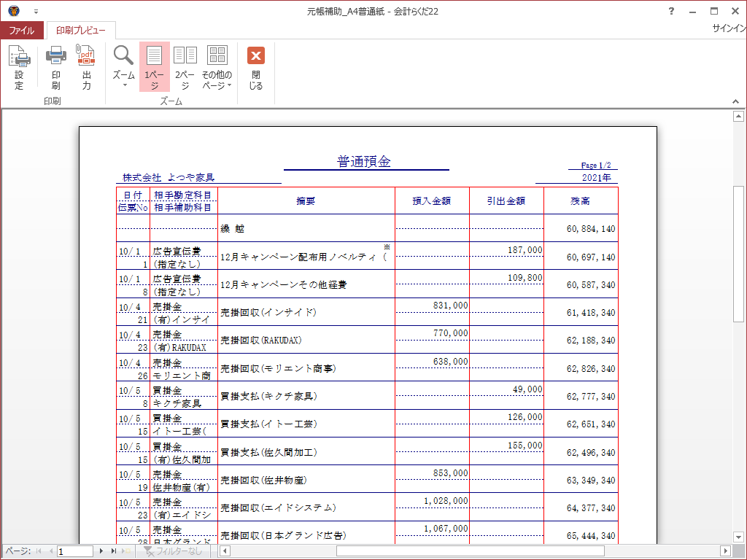Click the サインイン link
The image size is (747, 560).
tap(729, 28)
